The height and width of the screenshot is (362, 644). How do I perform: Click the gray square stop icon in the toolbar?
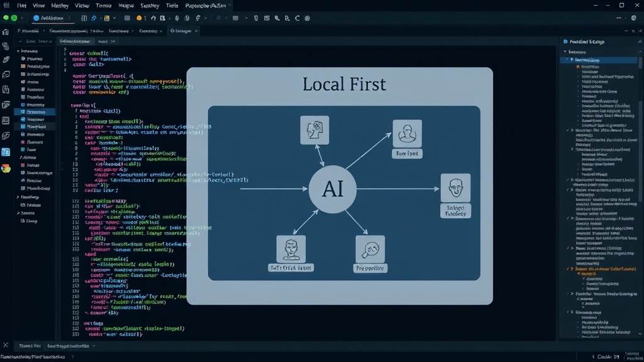pos(127,18)
